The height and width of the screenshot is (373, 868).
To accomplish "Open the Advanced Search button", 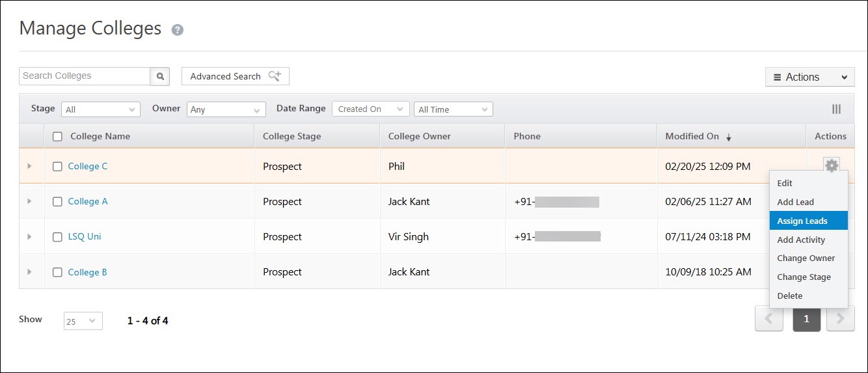I will click(x=235, y=76).
